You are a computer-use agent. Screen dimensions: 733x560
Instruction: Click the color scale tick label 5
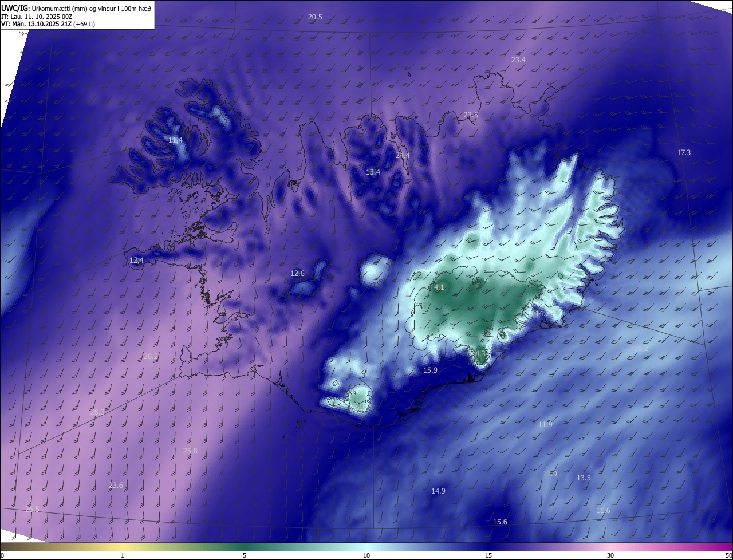coord(245,555)
